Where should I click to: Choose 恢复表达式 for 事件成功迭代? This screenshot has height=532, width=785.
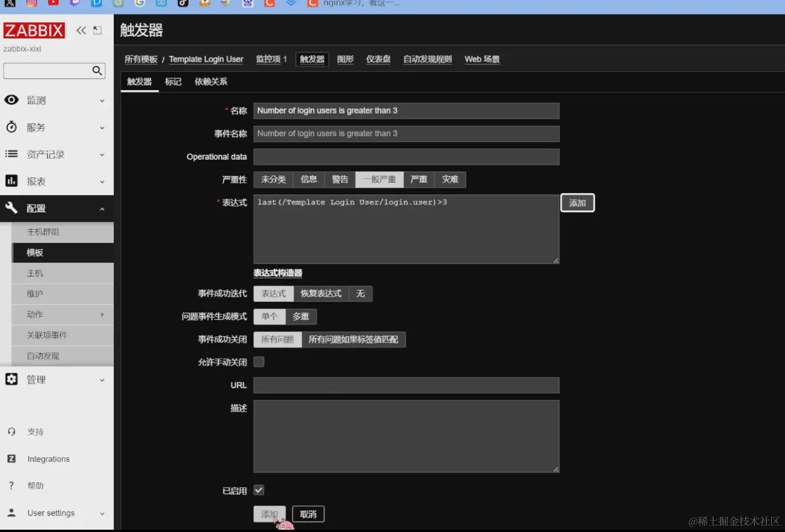(x=321, y=294)
